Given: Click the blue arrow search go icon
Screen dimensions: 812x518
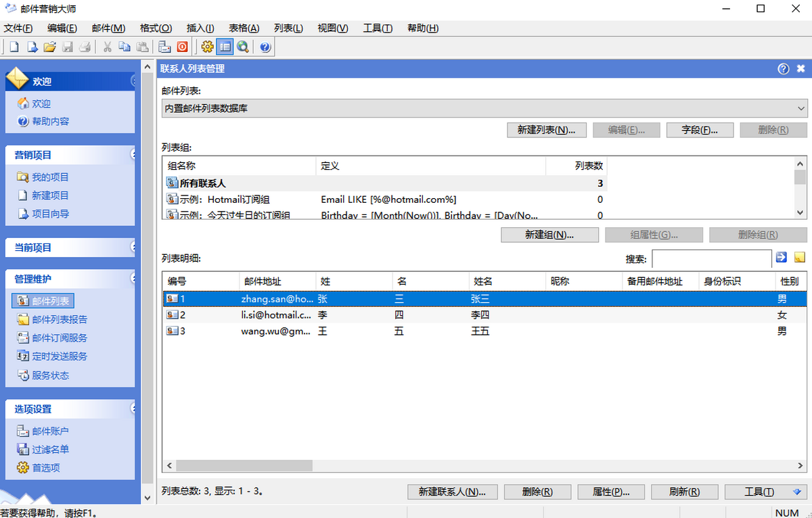Looking at the screenshot, I should (782, 257).
